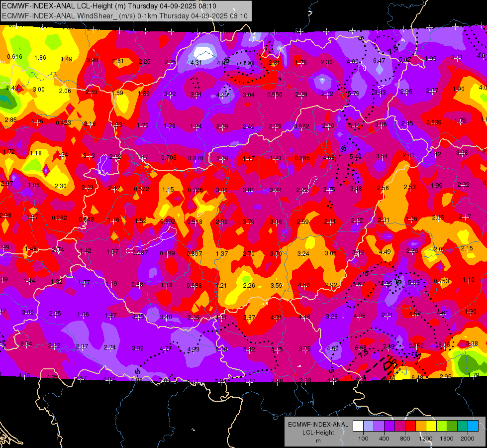This screenshot has height=448, width=487.
Task: Click the legend tick label '100'
Action: (x=363, y=439)
